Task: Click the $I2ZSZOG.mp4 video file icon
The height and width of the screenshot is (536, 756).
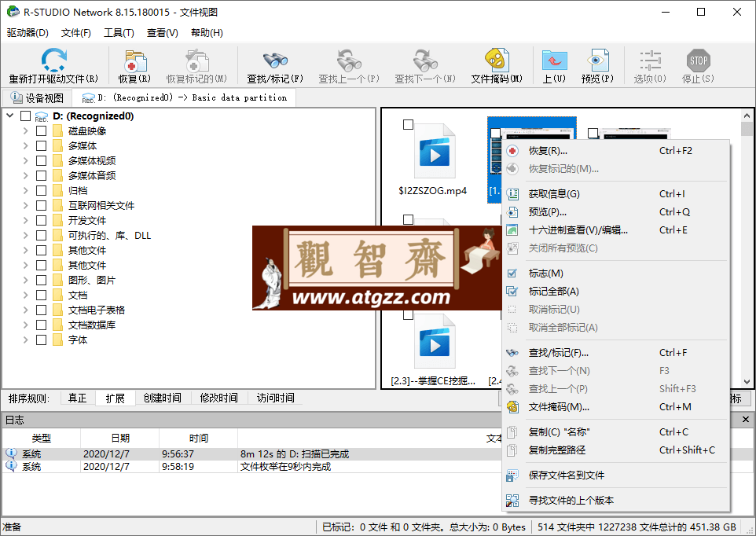Action: point(435,151)
